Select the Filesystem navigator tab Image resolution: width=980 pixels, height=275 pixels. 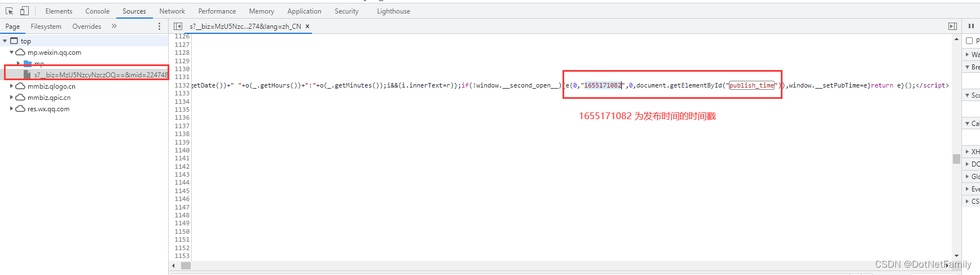click(x=46, y=27)
